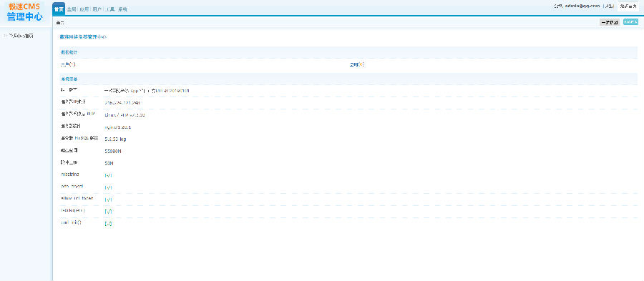644x281 pixels.
Task: Click the upload limit value '50M'
Action: point(109,163)
